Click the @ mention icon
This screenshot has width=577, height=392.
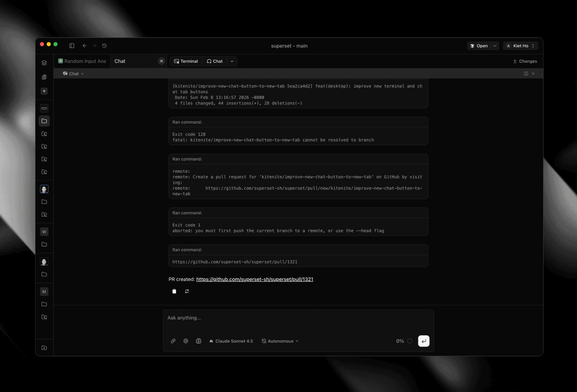click(186, 341)
